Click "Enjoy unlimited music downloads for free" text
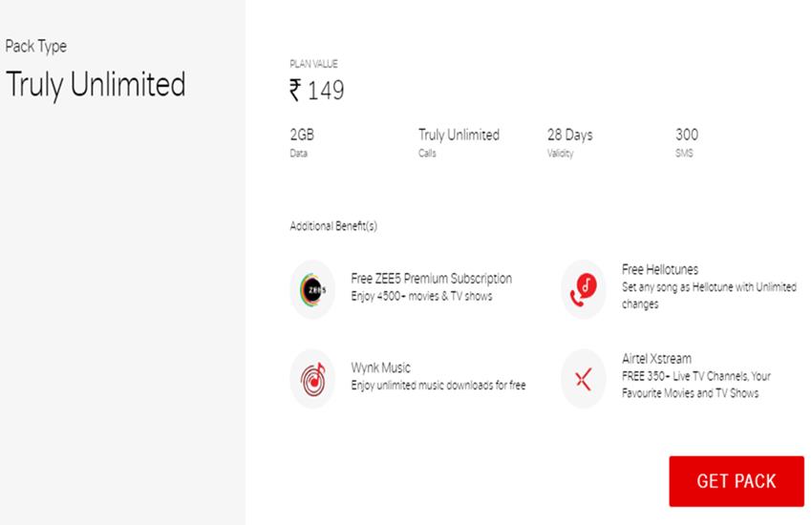Image resolution: width=812 pixels, height=525 pixels. [438, 386]
